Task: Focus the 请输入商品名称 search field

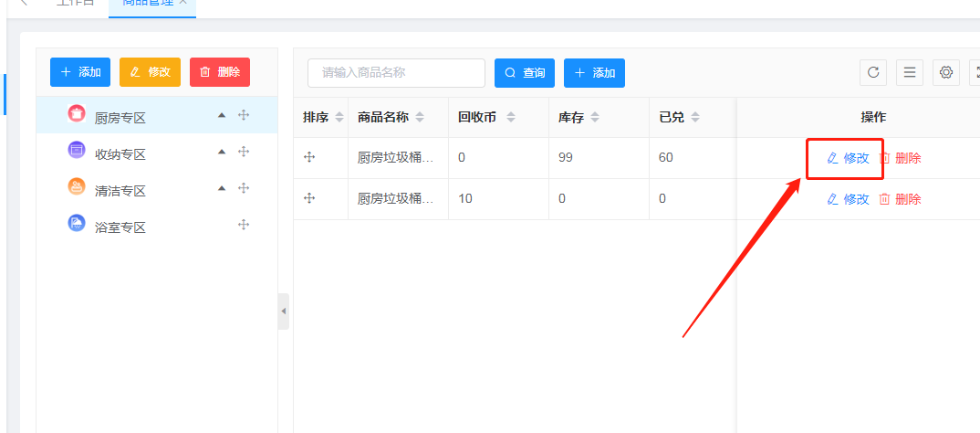Action: [x=396, y=73]
